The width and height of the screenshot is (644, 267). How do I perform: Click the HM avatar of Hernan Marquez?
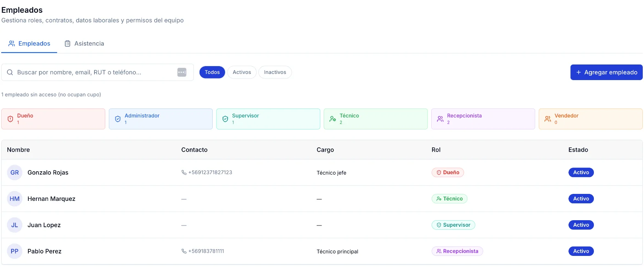(14, 199)
